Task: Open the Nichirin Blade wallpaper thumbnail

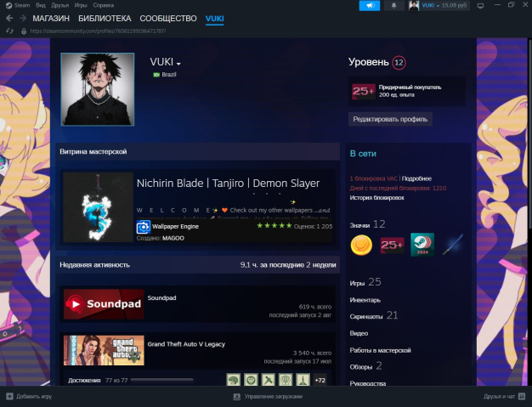Action: [97, 207]
